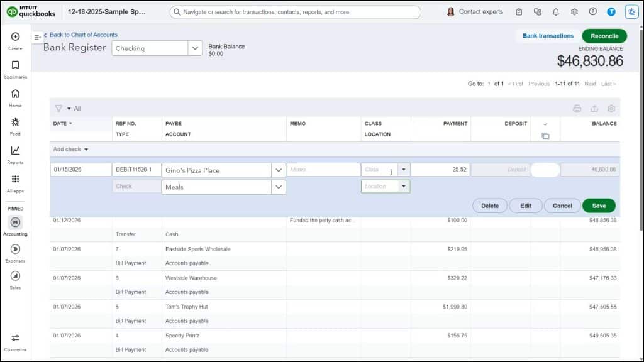Open Customize sidebar option

pos(15,343)
